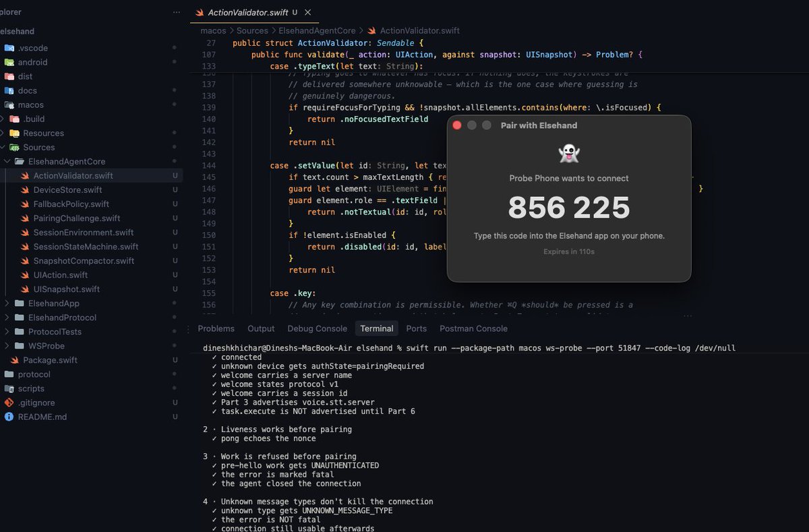
Task: Click the panel drag handle left of Problems
Action: coord(187,329)
